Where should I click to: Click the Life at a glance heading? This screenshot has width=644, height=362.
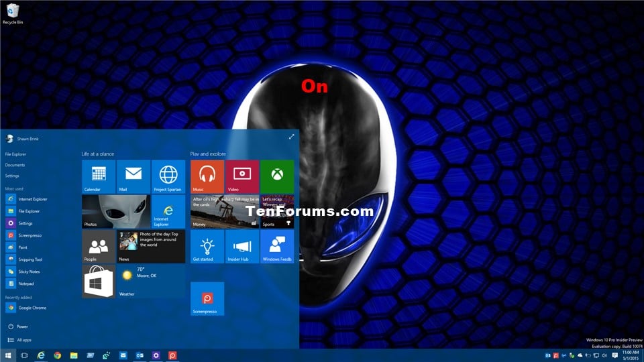(x=98, y=154)
